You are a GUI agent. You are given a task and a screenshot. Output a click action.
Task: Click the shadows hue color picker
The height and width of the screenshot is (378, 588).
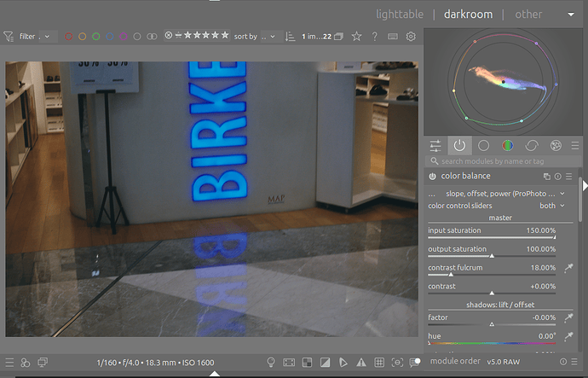click(x=569, y=336)
